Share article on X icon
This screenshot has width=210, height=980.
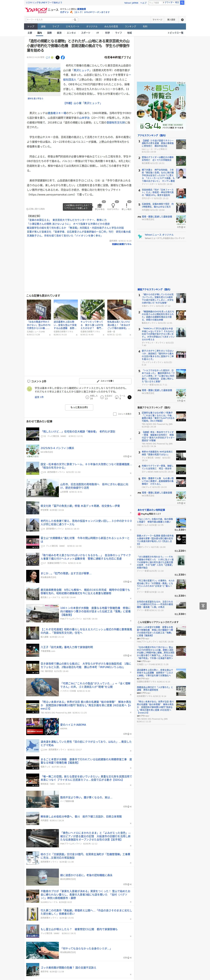pos(58,57)
